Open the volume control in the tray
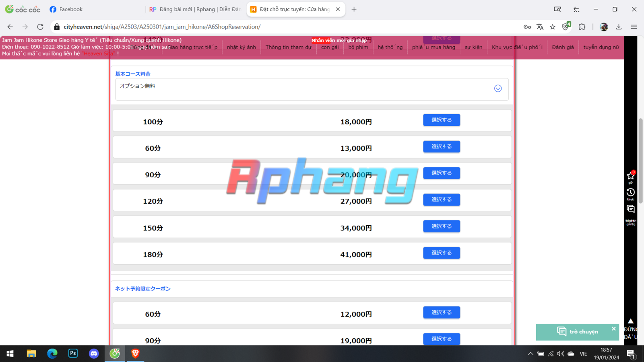 [561, 354]
